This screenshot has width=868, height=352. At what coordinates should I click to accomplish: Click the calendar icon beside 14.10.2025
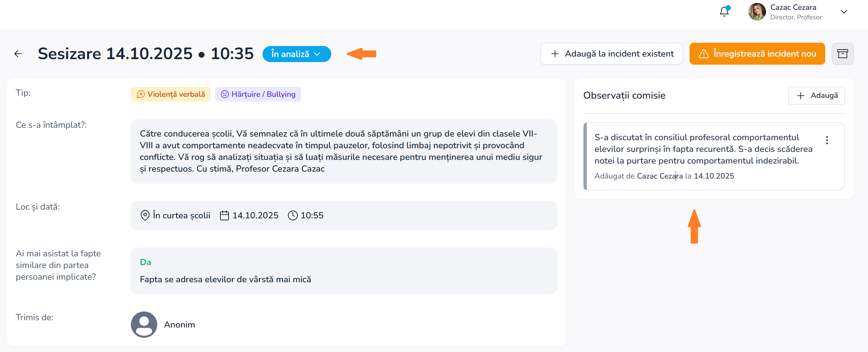coord(224,215)
